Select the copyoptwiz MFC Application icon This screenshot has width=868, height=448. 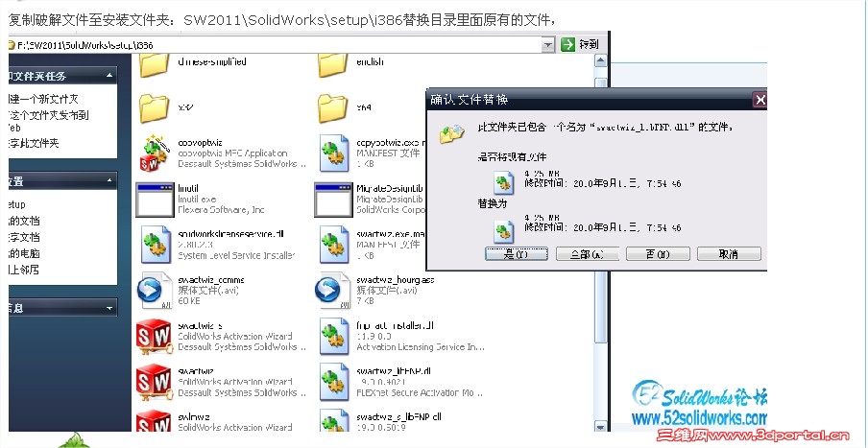(x=154, y=153)
